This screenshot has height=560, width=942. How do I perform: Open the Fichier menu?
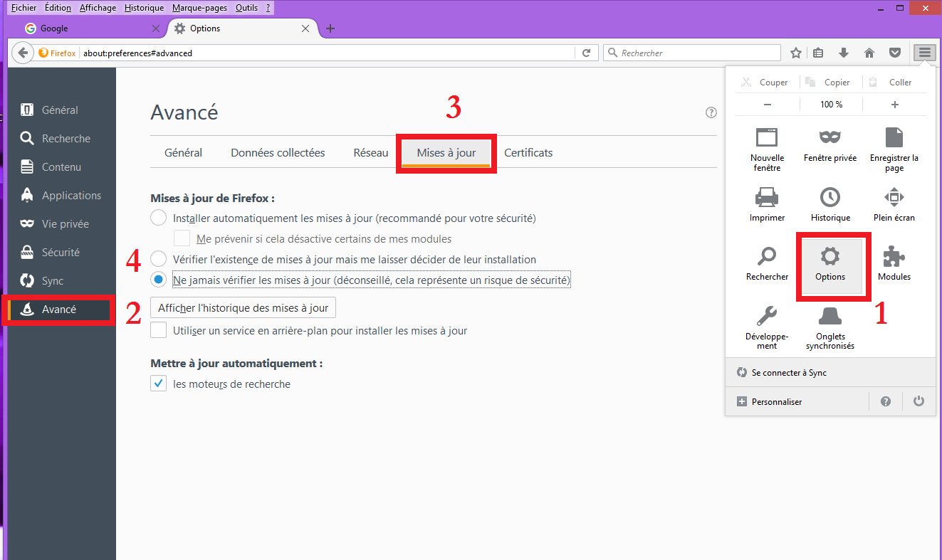(23, 8)
